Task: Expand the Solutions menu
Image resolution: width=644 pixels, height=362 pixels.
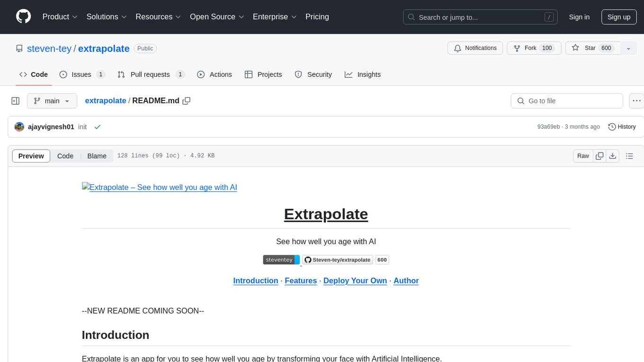Action: point(107,17)
